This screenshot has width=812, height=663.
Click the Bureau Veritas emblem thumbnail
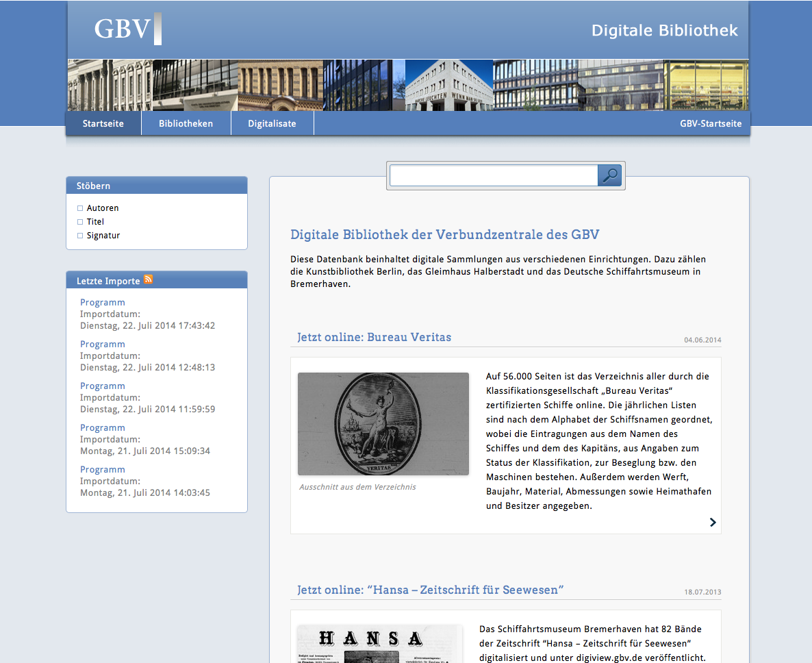383,424
